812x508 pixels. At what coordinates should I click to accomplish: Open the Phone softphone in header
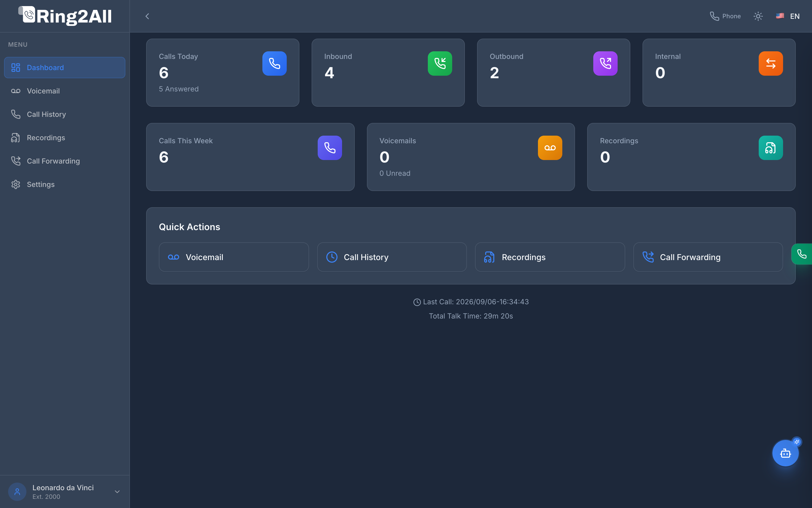pyautogui.click(x=725, y=16)
